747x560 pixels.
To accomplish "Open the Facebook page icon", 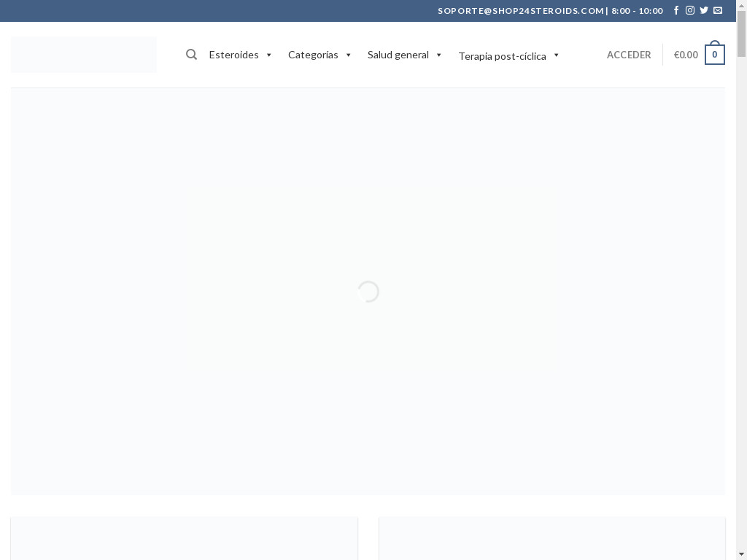I will (676, 10).
